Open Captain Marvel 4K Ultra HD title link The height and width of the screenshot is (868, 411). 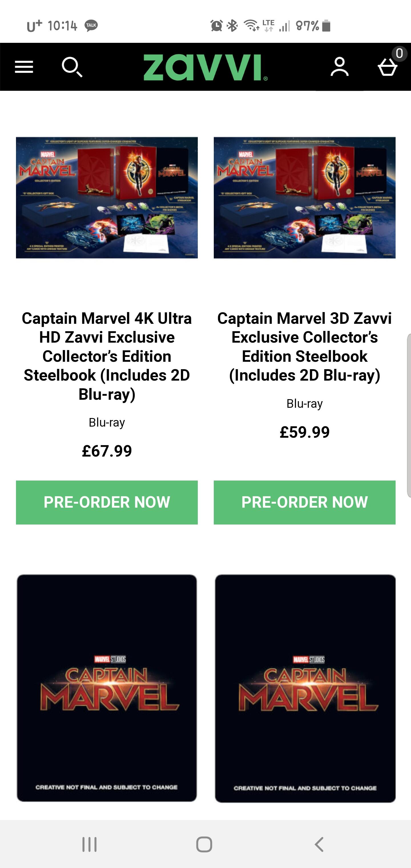pos(107,356)
